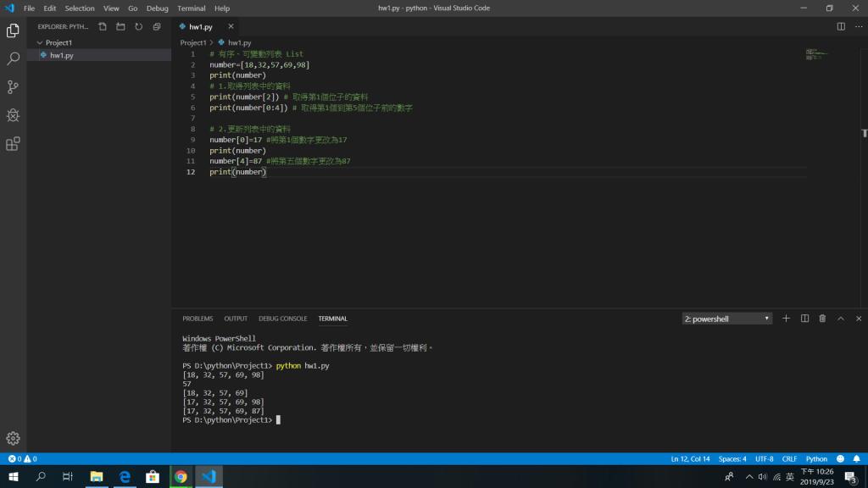Screen dimensions: 868x488
Task: Open the View menu
Action: (111, 8)
